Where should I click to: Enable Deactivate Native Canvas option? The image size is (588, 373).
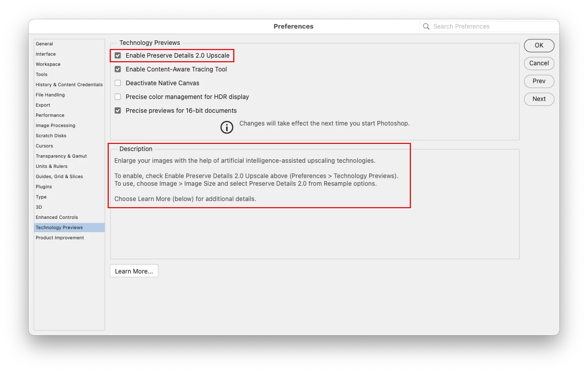(x=118, y=83)
